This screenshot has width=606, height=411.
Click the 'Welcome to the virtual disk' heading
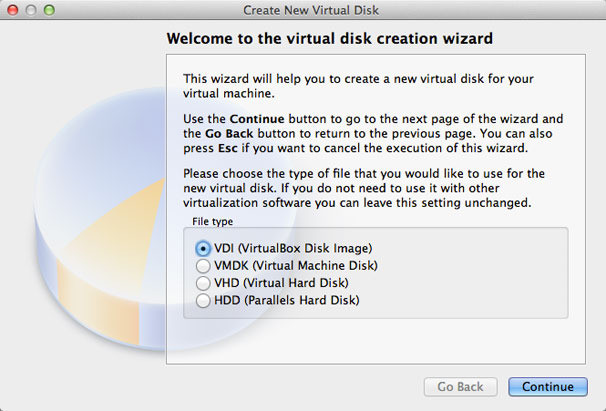pos(329,39)
